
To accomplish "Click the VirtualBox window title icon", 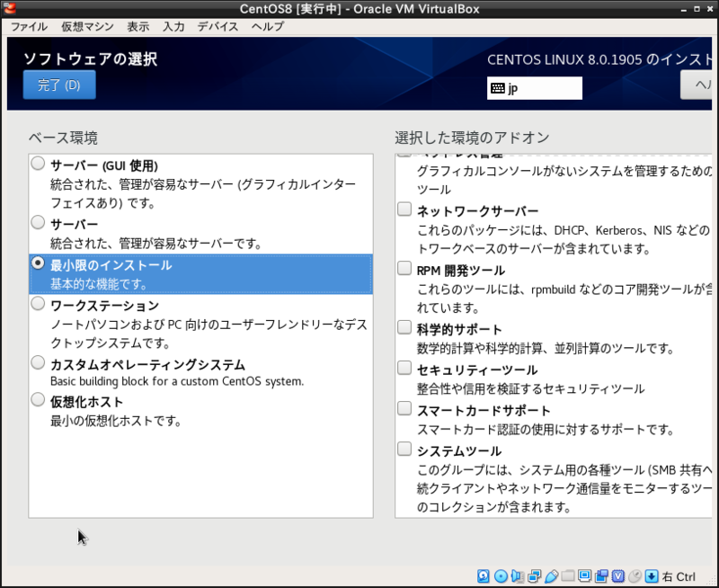I will point(9,8).
